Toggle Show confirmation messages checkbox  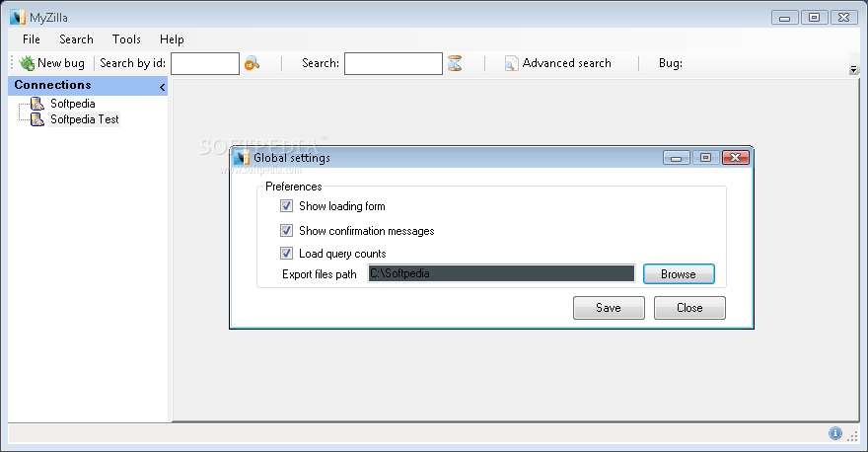click(x=286, y=230)
